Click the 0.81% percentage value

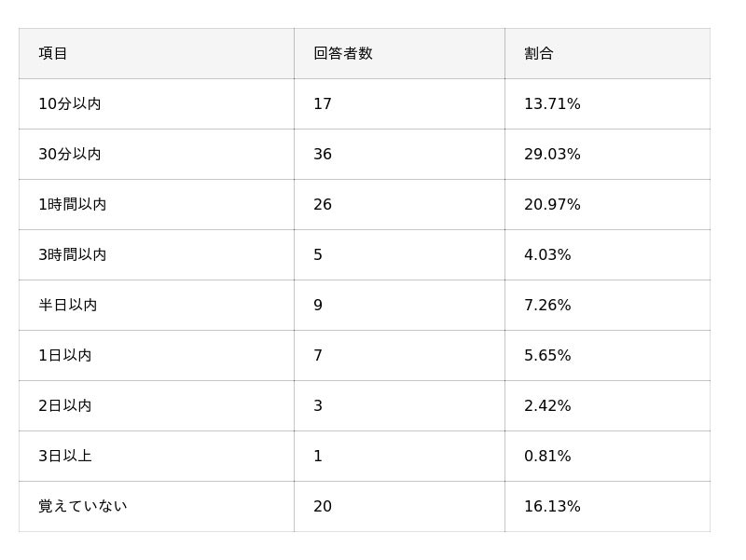tap(547, 457)
